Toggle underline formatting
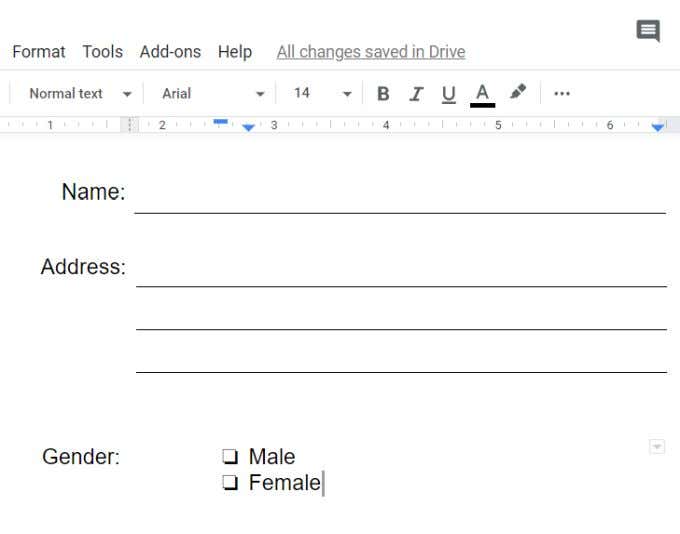680x534 pixels. click(x=449, y=93)
